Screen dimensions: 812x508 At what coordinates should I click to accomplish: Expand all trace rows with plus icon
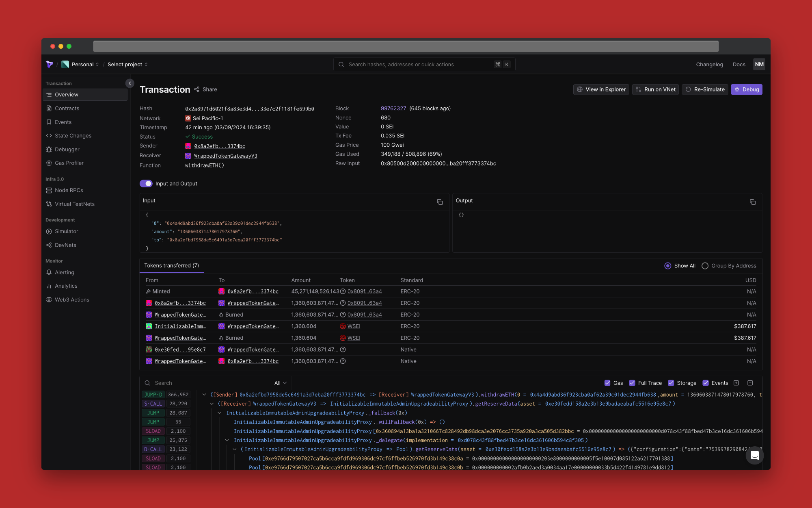tap(736, 383)
